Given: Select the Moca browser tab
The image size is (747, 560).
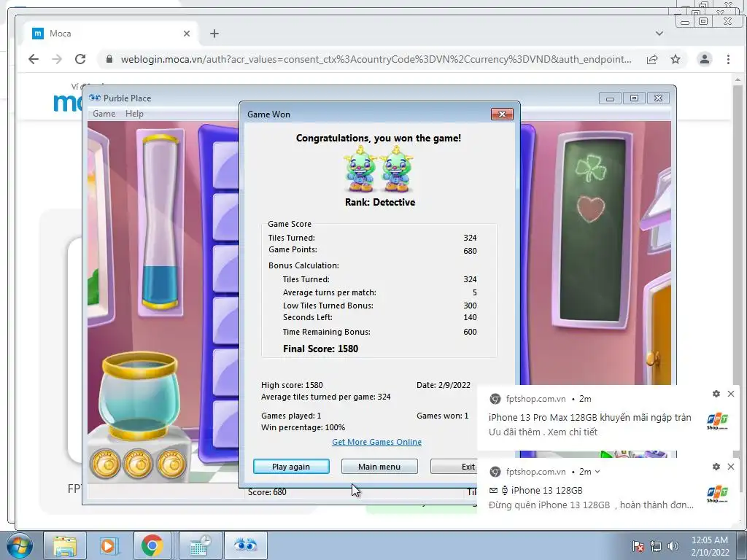Looking at the screenshot, I should point(111,34).
